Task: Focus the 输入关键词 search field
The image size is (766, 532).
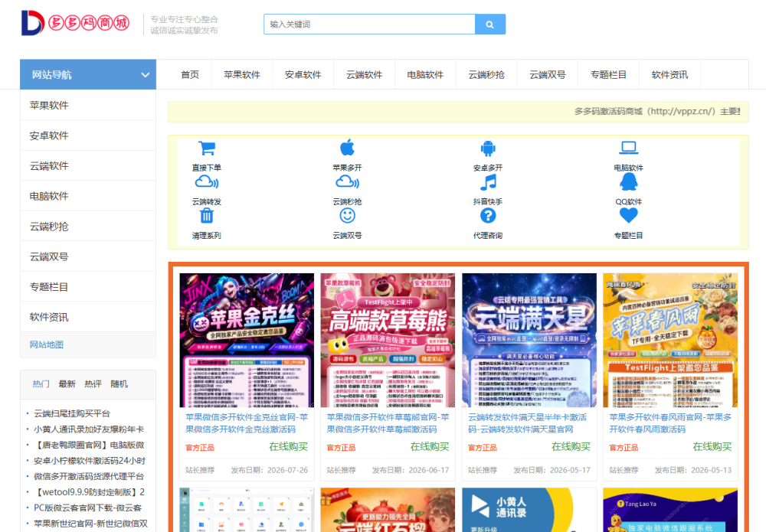Action: [x=369, y=24]
